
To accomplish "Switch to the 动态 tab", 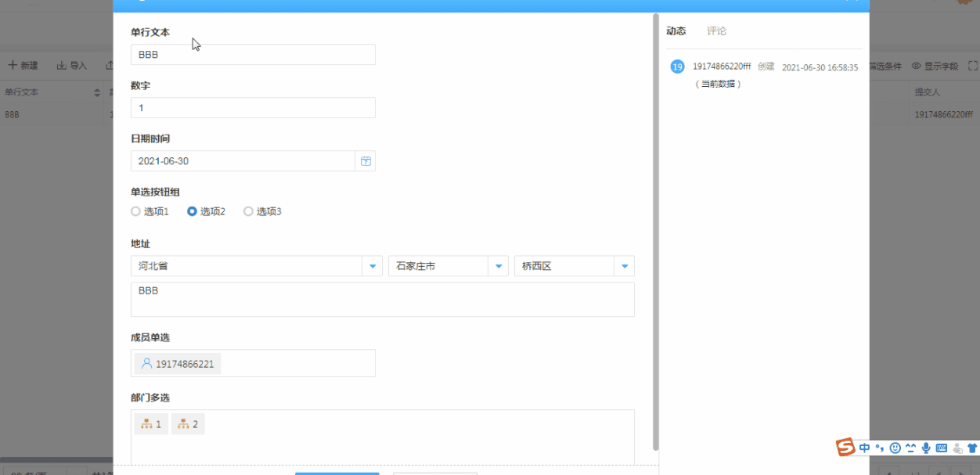I will 676,31.
